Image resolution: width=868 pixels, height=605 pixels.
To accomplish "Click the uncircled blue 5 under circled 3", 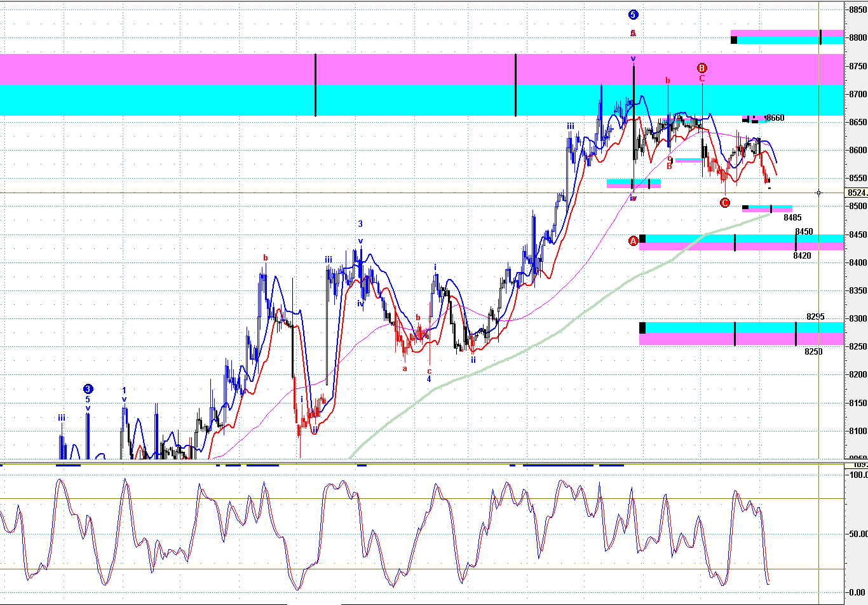I will coord(88,399).
